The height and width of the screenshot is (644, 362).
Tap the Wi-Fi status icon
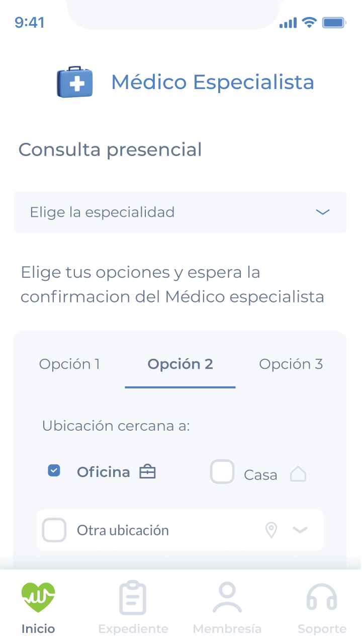pyautogui.click(x=309, y=23)
